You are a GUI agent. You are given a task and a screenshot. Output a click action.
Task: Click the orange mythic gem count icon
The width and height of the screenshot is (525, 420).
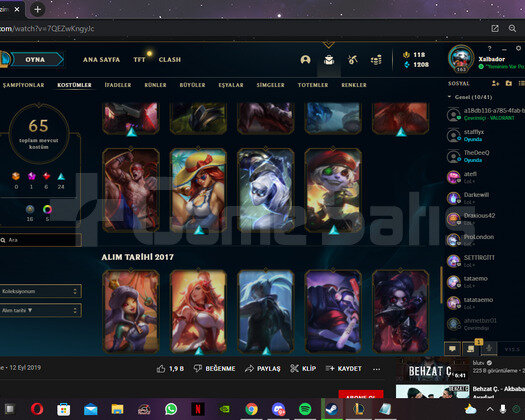pyautogui.click(x=16, y=176)
